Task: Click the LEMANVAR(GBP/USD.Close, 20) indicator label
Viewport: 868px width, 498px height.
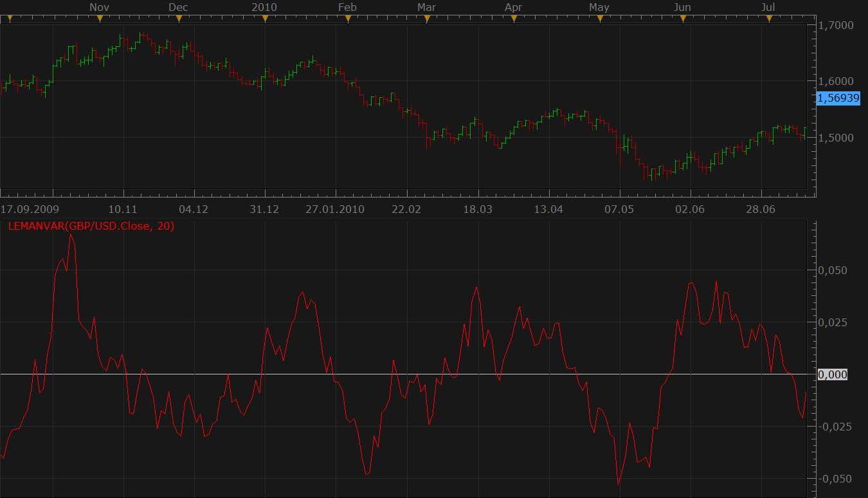Action: click(91, 226)
